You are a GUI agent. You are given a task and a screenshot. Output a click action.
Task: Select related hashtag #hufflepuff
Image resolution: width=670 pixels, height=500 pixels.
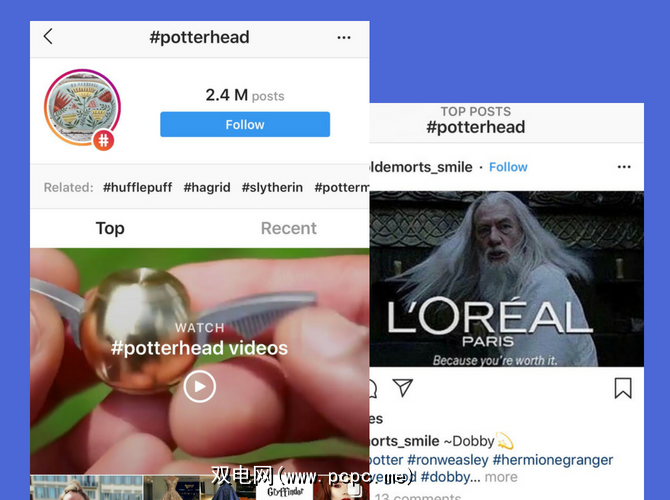(x=137, y=187)
